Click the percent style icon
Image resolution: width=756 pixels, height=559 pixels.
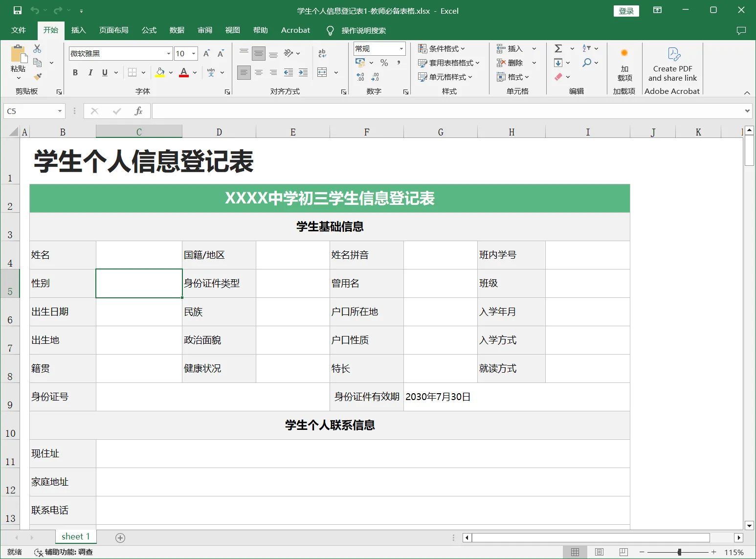coord(384,63)
